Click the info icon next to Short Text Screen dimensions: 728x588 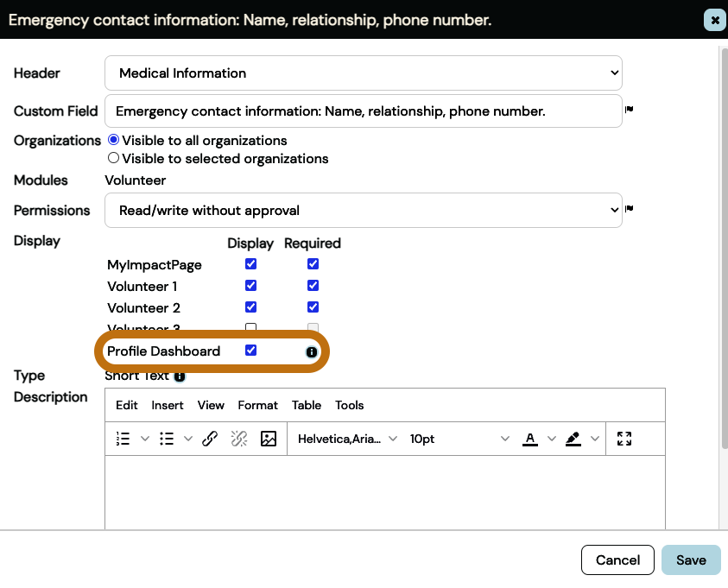(180, 376)
